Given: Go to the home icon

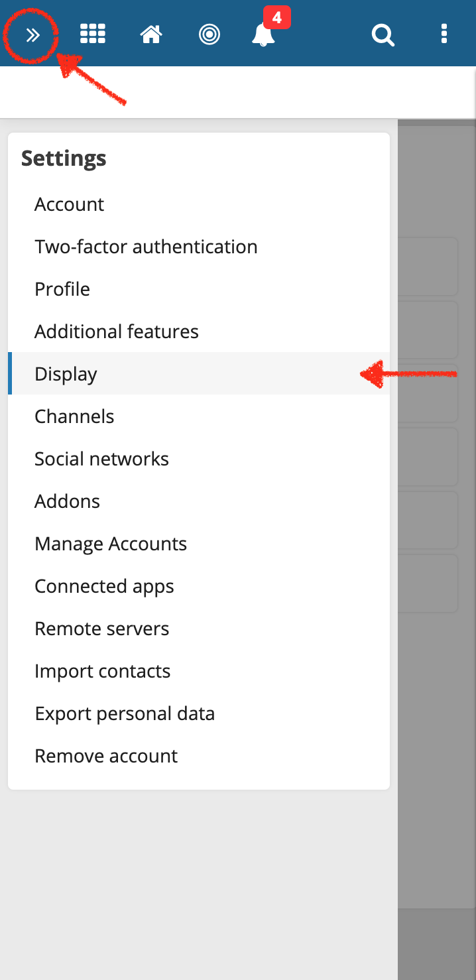Looking at the screenshot, I should coord(151,34).
